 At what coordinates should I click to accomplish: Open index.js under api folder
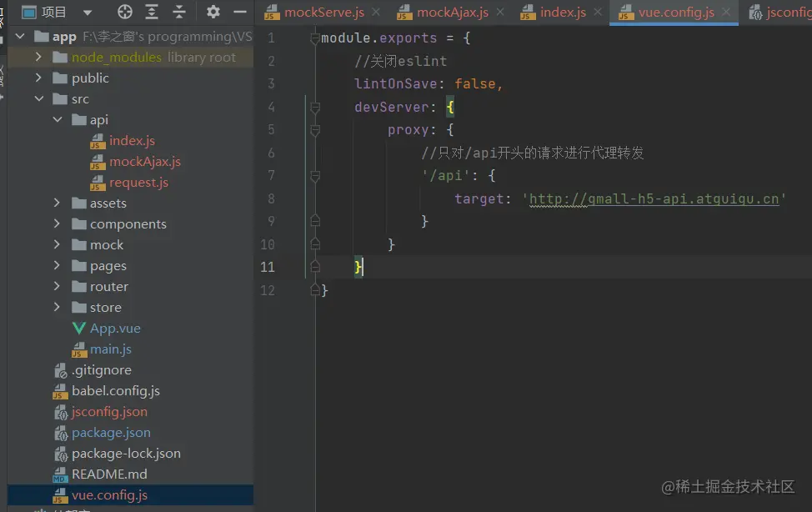click(132, 140)
